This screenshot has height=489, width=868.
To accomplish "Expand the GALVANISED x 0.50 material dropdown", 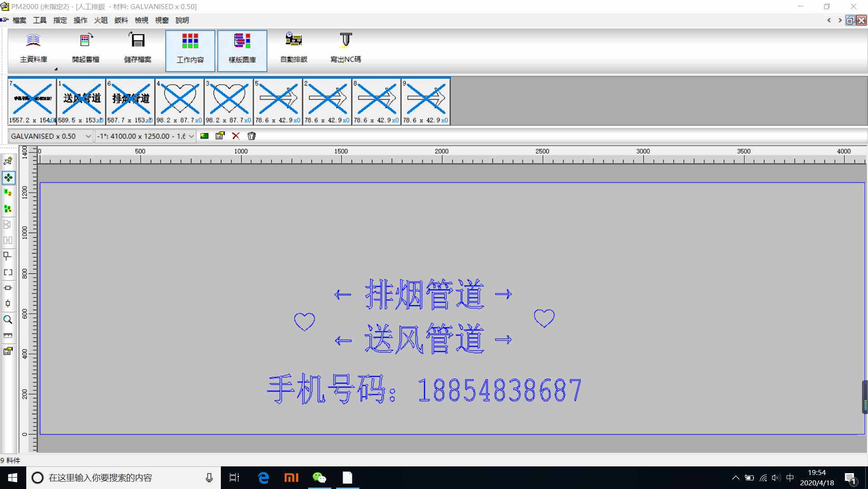I will pos(88,136).
